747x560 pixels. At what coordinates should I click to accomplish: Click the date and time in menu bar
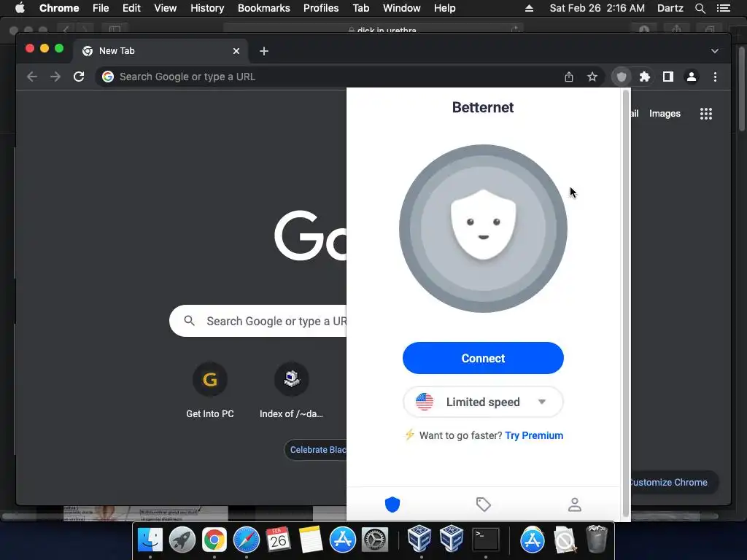[597, 8]
